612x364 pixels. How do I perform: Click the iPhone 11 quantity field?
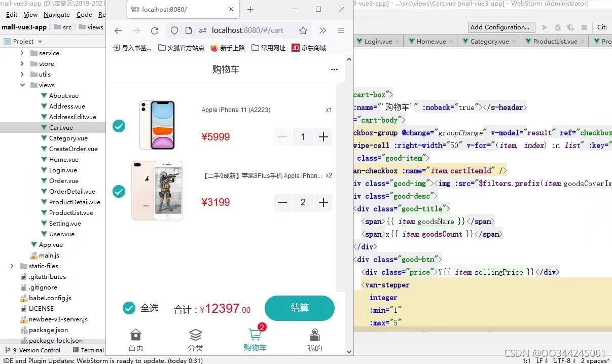[303, 137]
